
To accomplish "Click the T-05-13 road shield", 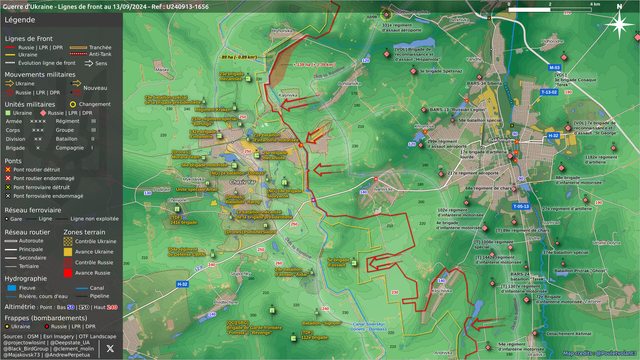I will 521,207.
